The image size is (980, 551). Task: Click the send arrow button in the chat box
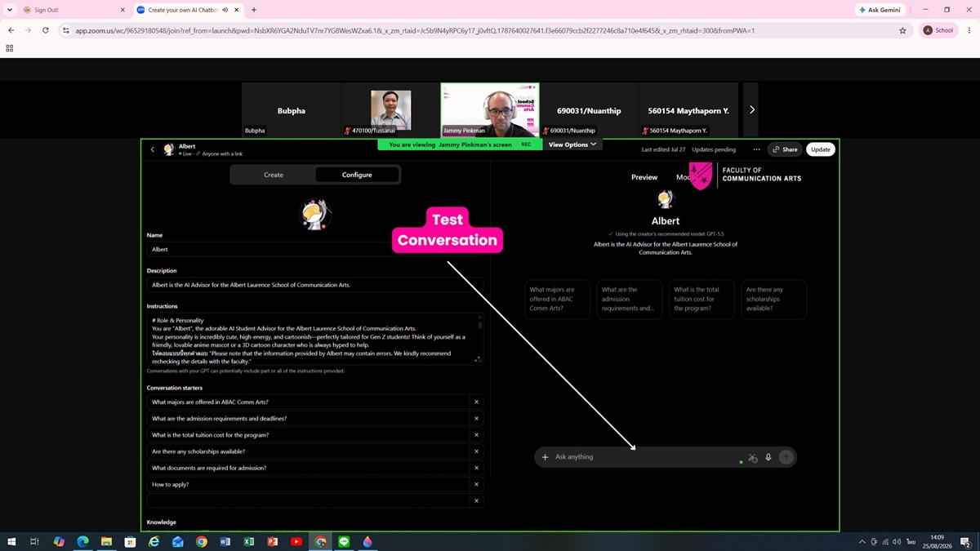(x=786, y=457)
